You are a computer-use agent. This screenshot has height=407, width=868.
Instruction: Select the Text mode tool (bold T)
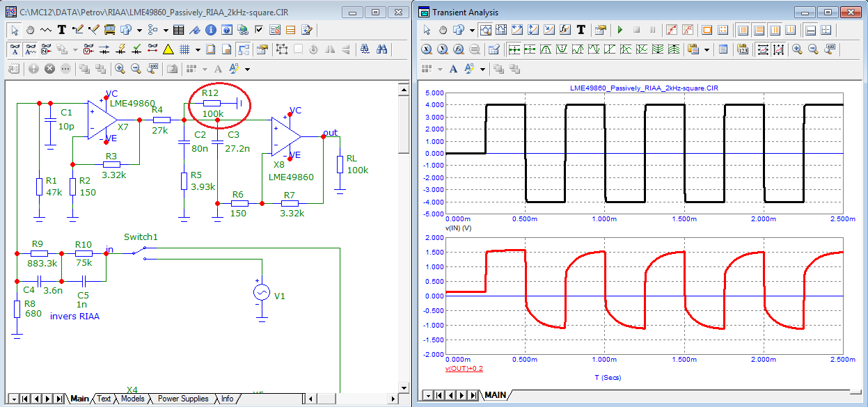61,30
